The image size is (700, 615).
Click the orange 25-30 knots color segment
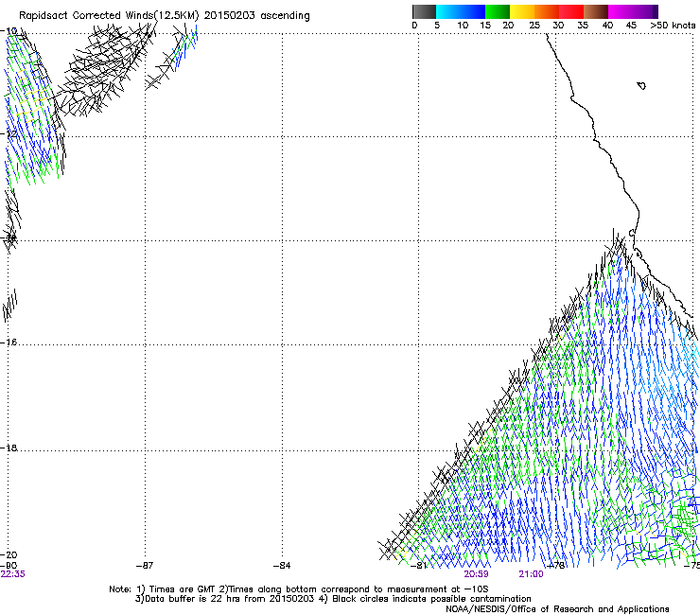tap(547, 11)
